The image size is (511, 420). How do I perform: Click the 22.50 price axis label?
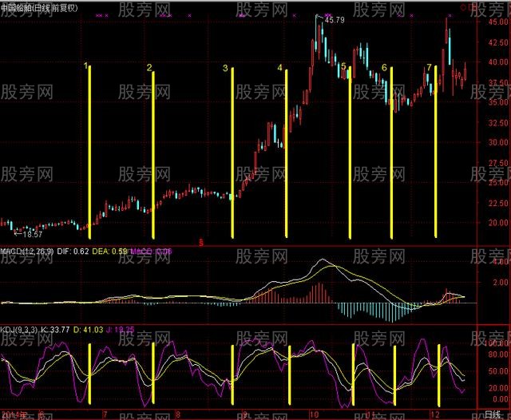tap(498, 203)
